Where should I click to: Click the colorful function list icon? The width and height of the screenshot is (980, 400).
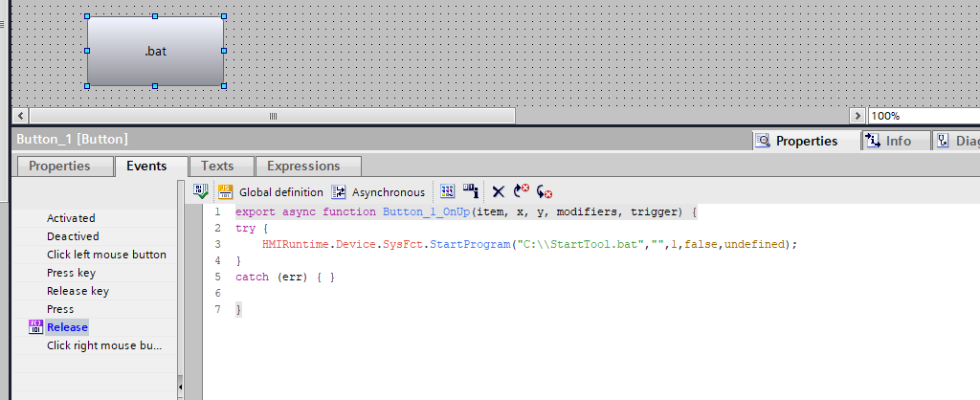448,192
